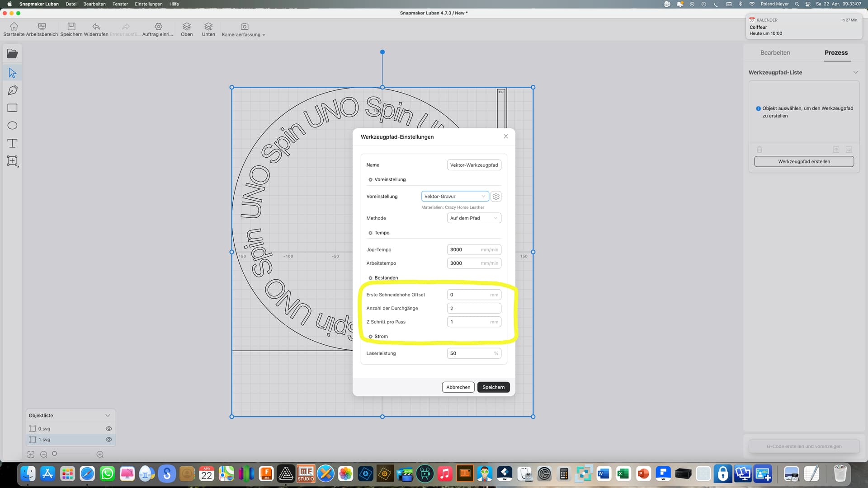The image size is (868, 488).
Task: Collapse the Objektliste panel
Action: pyautogui.click(x=108, y=416)
